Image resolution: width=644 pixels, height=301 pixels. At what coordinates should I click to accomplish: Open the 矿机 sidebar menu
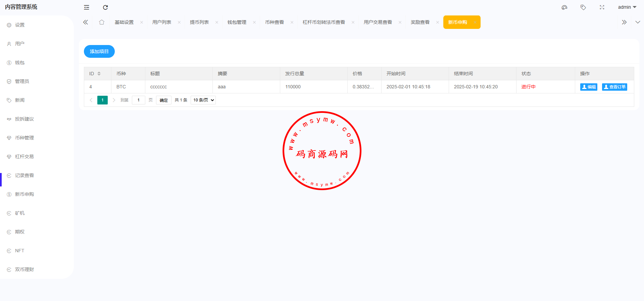(x=37, y=213)
